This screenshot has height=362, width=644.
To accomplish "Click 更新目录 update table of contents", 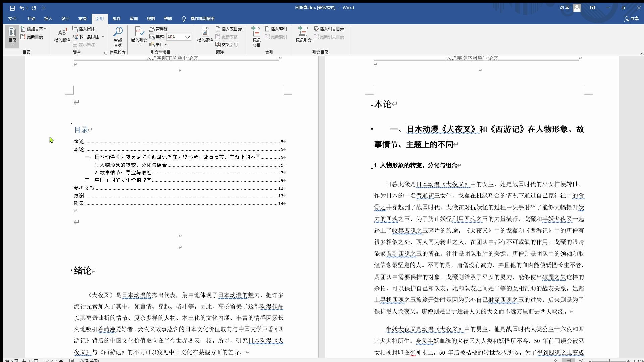I will point(32,37).
